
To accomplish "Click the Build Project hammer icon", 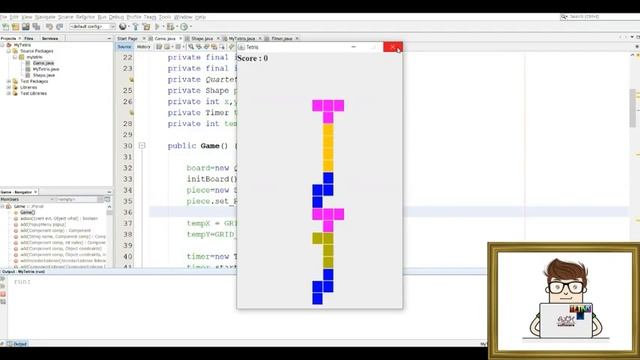I will click(136, 27).
